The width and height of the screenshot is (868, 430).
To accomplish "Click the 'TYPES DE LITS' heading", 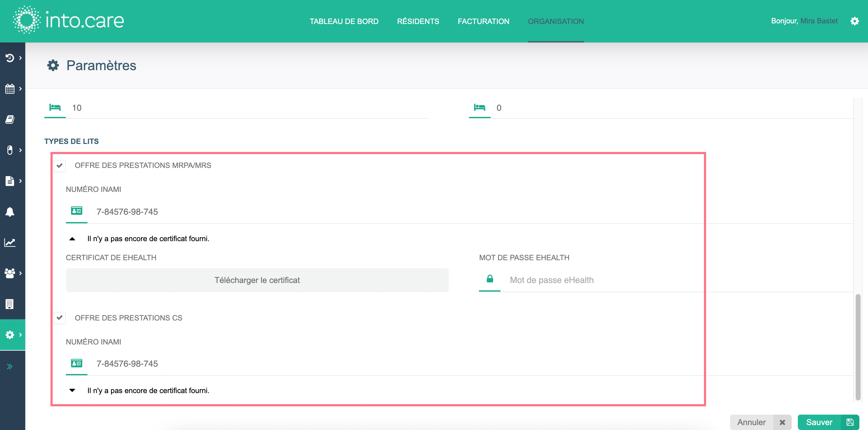I will 71,141.
